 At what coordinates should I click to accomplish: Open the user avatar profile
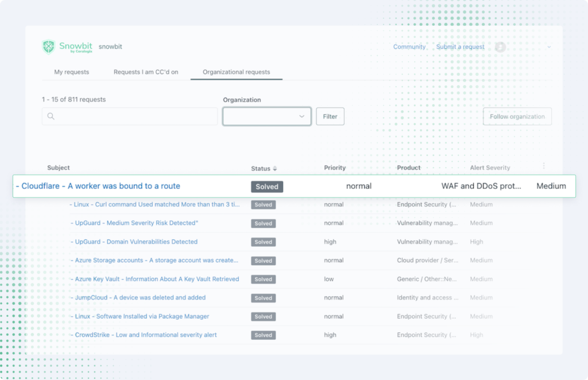[500, 47]
